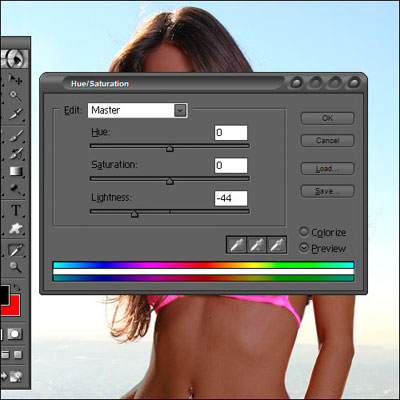This screenshot has width=400, height=400.
Task: Select the Custom Shape tool
Action: (x=16, y=228)
